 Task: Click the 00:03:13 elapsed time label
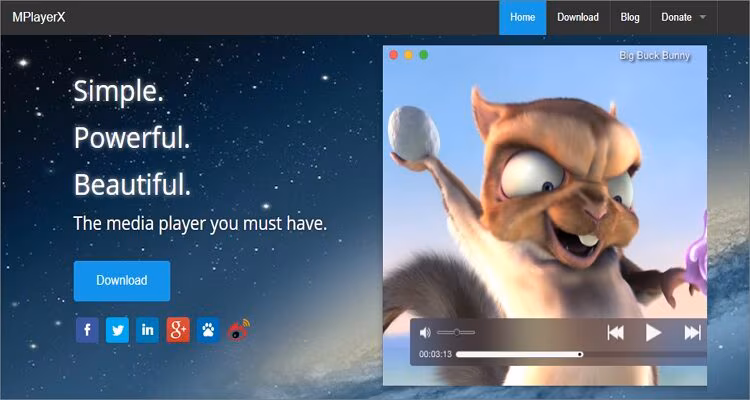click(x=435, y=355)
